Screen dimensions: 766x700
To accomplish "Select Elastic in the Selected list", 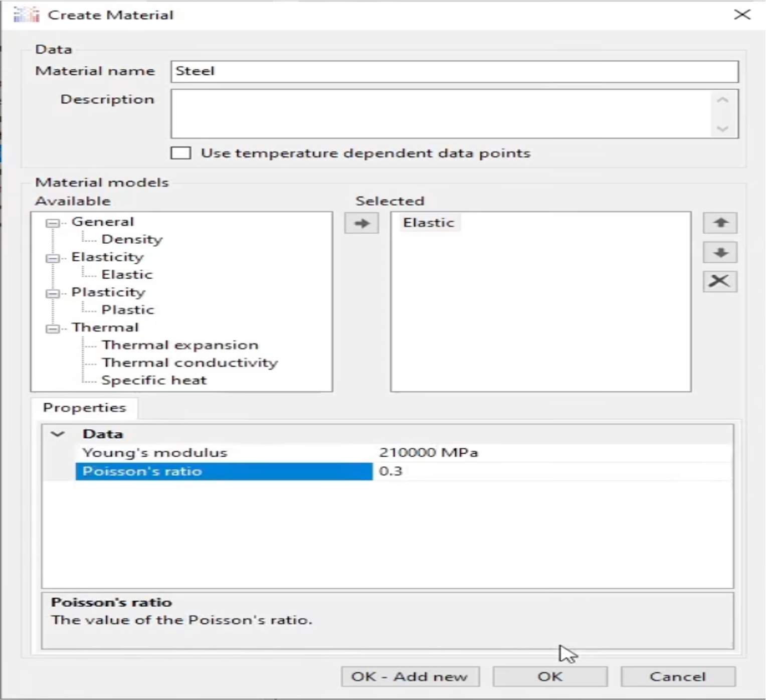I will click(x=429, y=223).
